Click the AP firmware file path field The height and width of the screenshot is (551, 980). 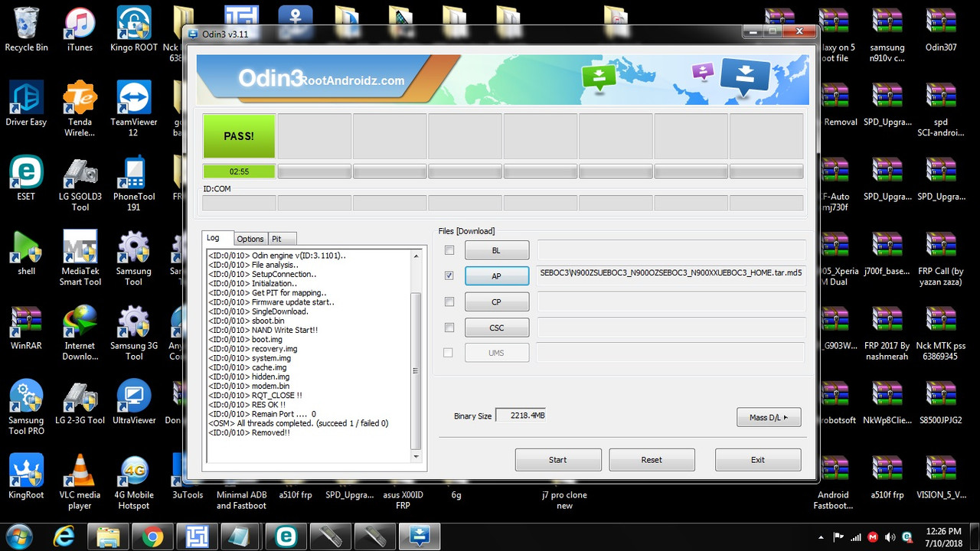[x=671, y=275]
